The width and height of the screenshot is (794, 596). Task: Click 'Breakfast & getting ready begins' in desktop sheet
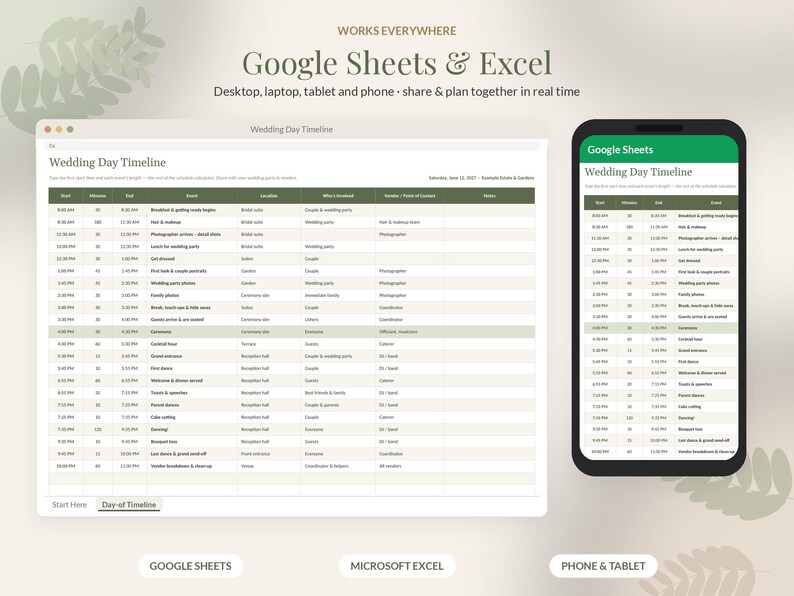[x=183, y=210]
